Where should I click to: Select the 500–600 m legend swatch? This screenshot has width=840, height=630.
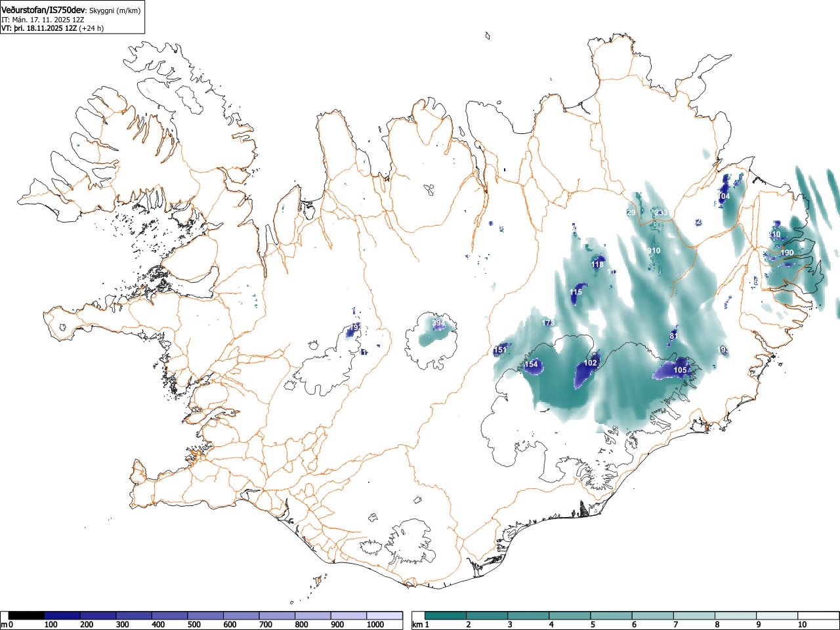click(x=206, y=616)
